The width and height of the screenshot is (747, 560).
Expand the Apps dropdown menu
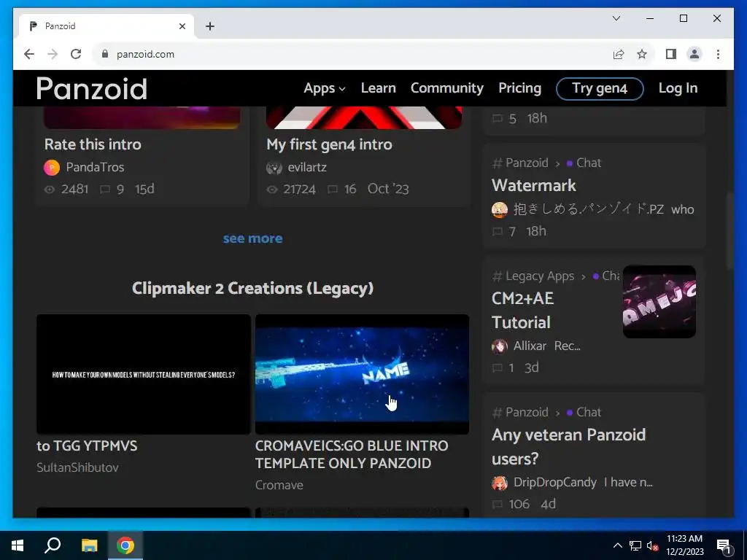pyautogui.click(x=325, y=88)
